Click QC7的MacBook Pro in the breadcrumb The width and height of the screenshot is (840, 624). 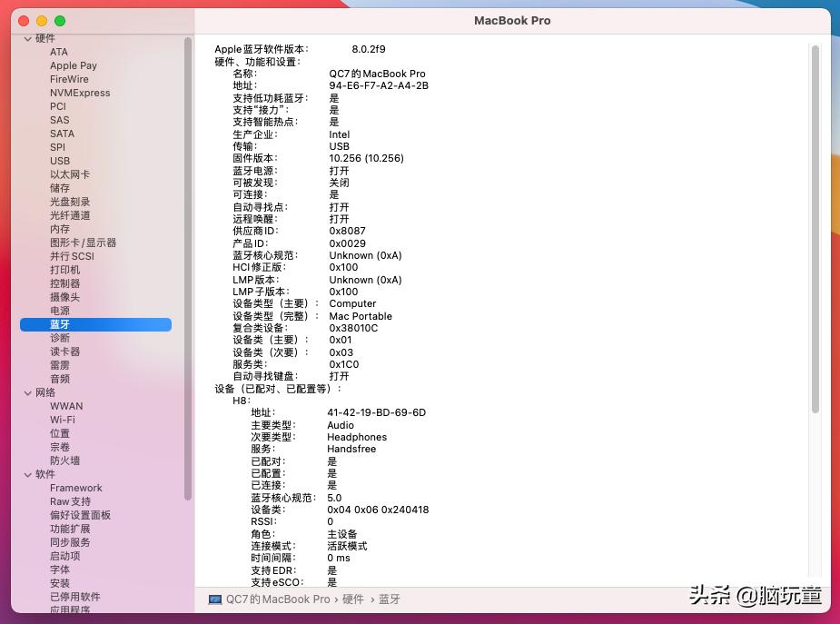(x=279, y=599)
